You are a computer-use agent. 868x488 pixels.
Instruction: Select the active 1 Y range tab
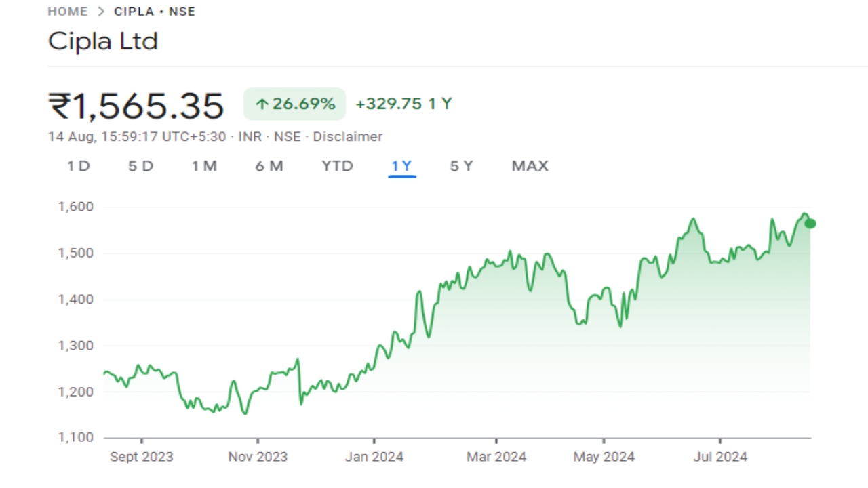[401, 166]
